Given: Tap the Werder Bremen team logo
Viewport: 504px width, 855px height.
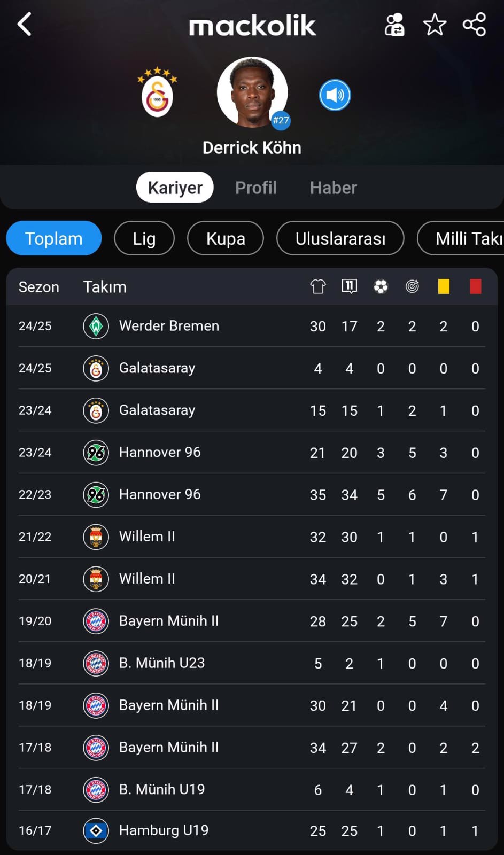Looking at the screenshot, I should tap(96, 326).
